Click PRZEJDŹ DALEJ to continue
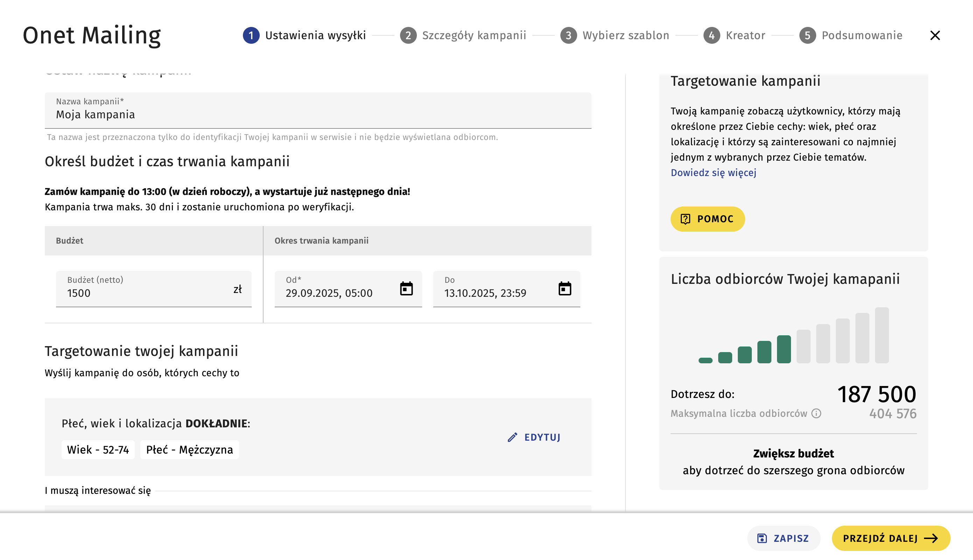This screenshot has width=973, height=560. click(x=891, y=538)
